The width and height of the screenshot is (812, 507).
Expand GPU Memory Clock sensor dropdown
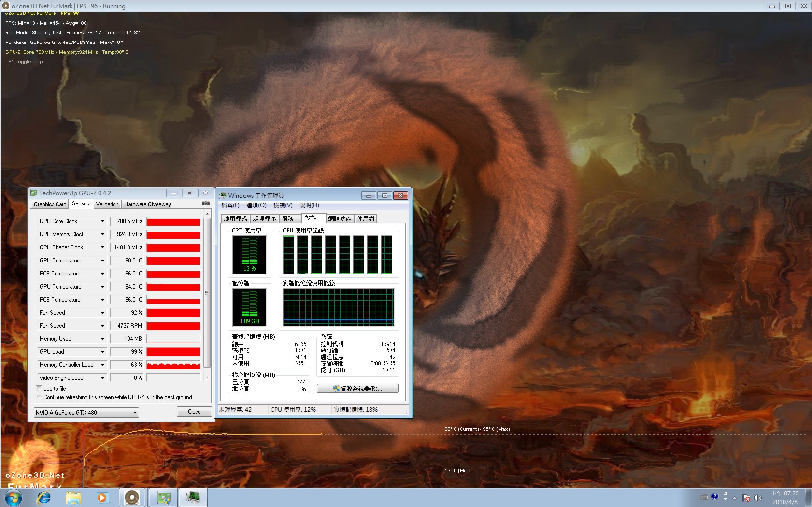(x=102, y=234)
